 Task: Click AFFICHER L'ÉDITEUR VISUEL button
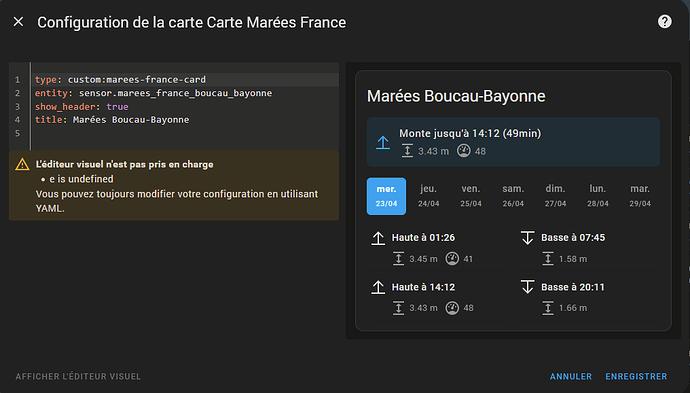[x=78, y=377]
